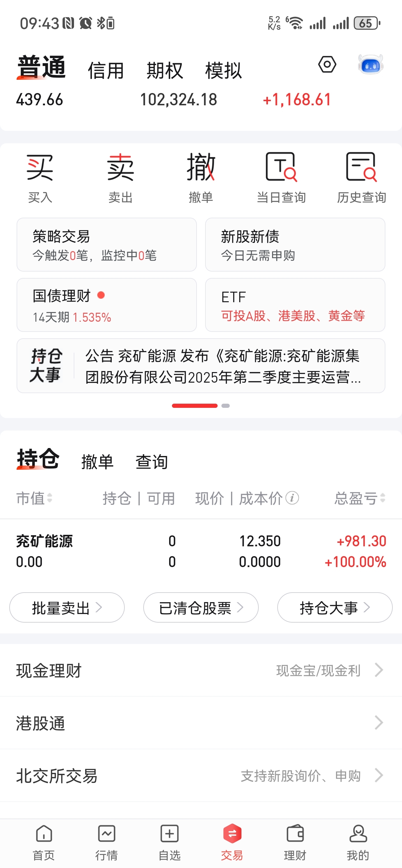Open the 撤单 cancel order icon
This screenshot has width=402, height=868.
201,178
